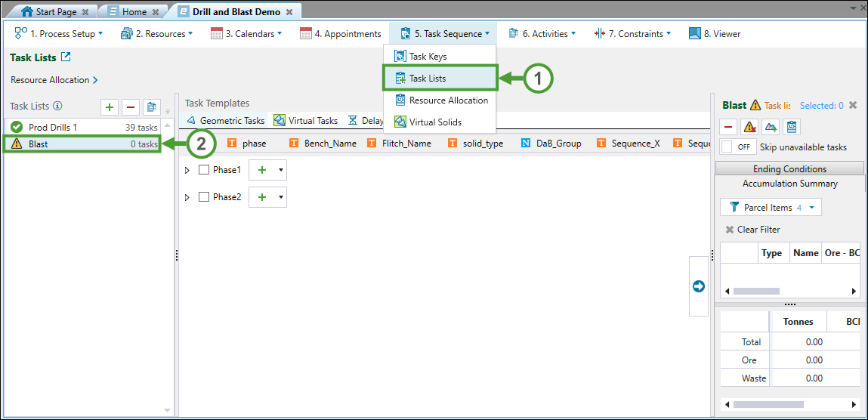
Task: Select the Prod Drills 1 task list
Action: [x=84, y=127]
